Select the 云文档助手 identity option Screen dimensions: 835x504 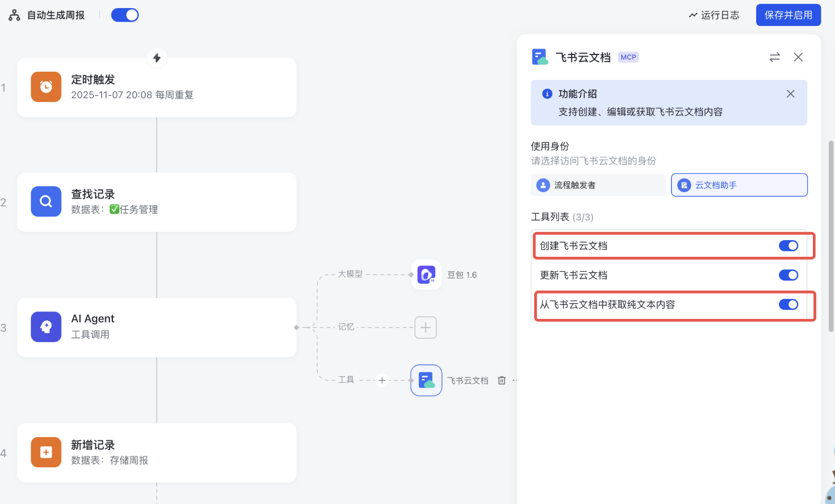(x=739, y=185)
